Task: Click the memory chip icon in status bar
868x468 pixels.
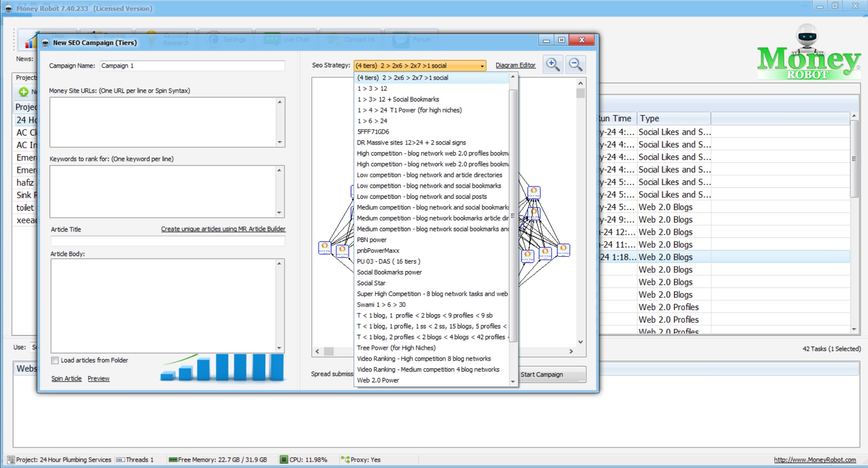Action: pyautogui.click(x=173, y=460)
